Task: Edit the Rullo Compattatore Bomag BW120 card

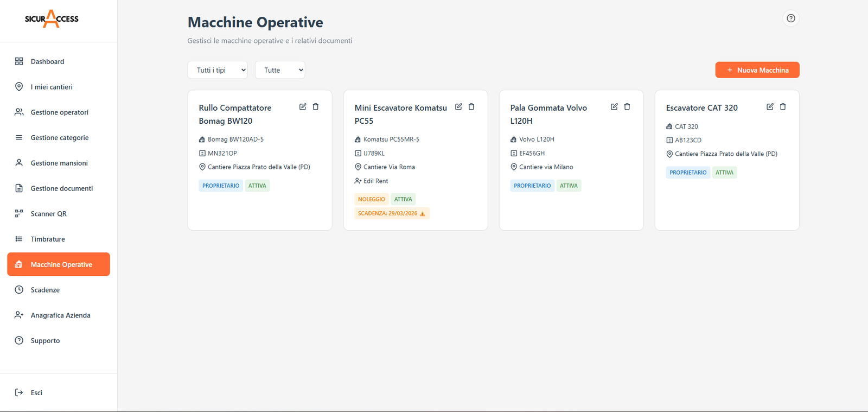Action: pyautogui.click(x=303, y=107)
